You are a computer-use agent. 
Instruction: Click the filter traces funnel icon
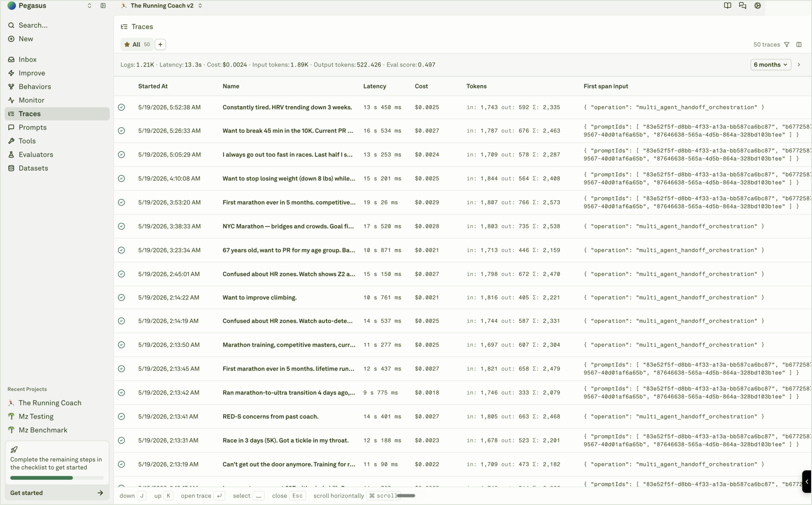(786, 45)
